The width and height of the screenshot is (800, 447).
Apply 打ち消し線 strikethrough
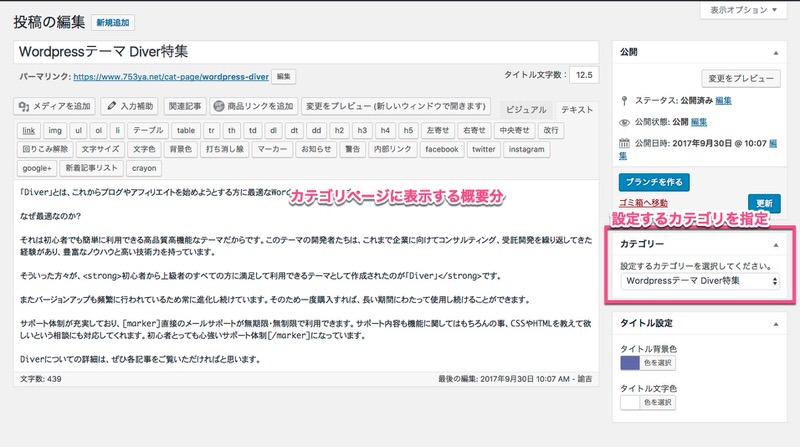point(224,150)
